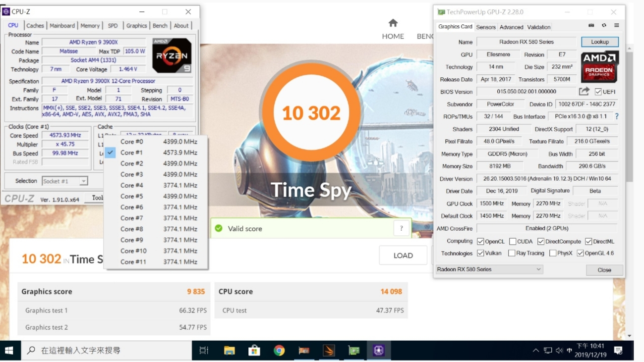Toggle the DirectML checkbox
The image size is (644, 362).
588,242
